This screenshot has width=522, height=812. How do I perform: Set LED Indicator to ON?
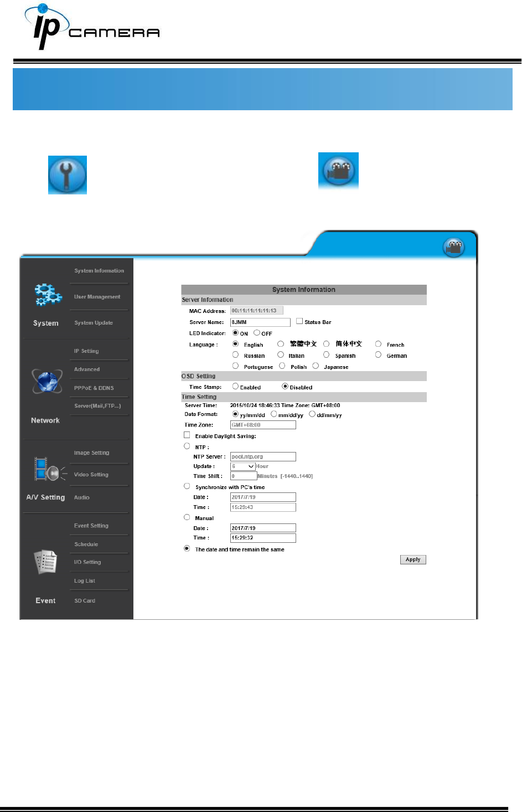tap(235, 333)
